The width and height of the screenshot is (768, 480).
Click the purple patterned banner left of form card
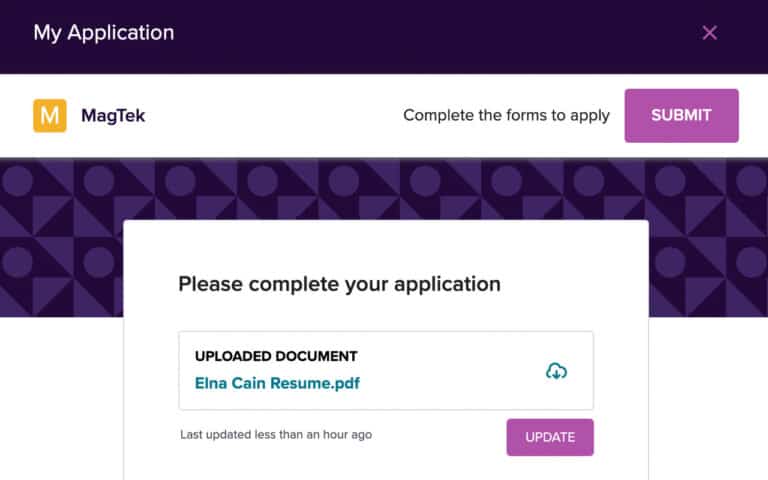point(60,240)
